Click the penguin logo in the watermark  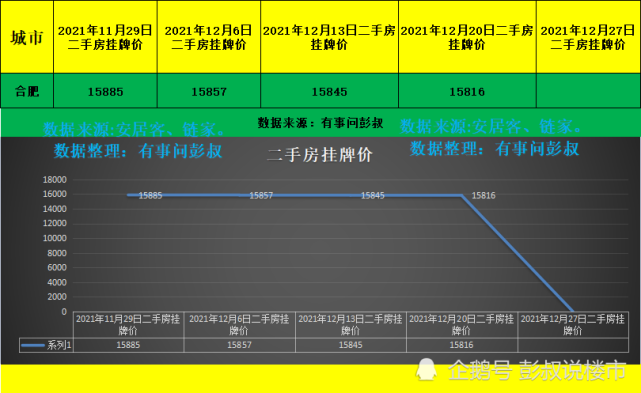point(426,369)
